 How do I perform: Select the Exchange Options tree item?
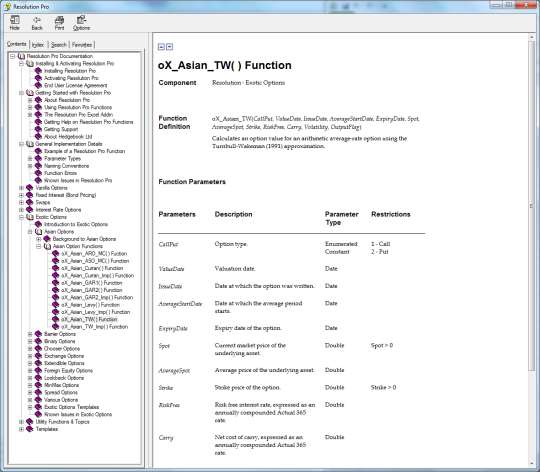coord(64,356)
